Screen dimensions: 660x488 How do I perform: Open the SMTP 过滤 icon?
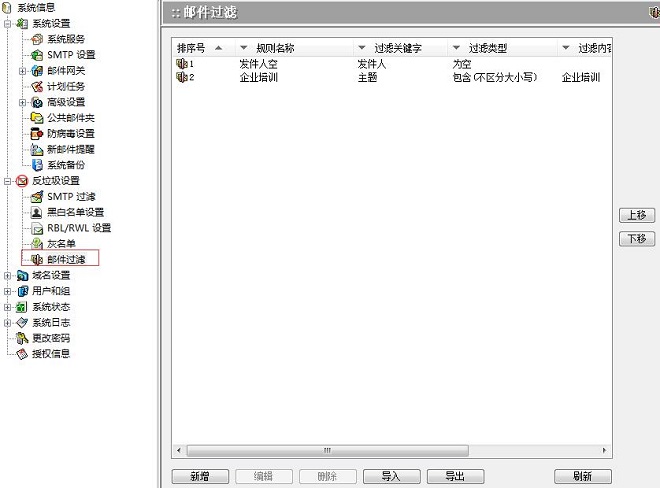[x=37, y=197]
